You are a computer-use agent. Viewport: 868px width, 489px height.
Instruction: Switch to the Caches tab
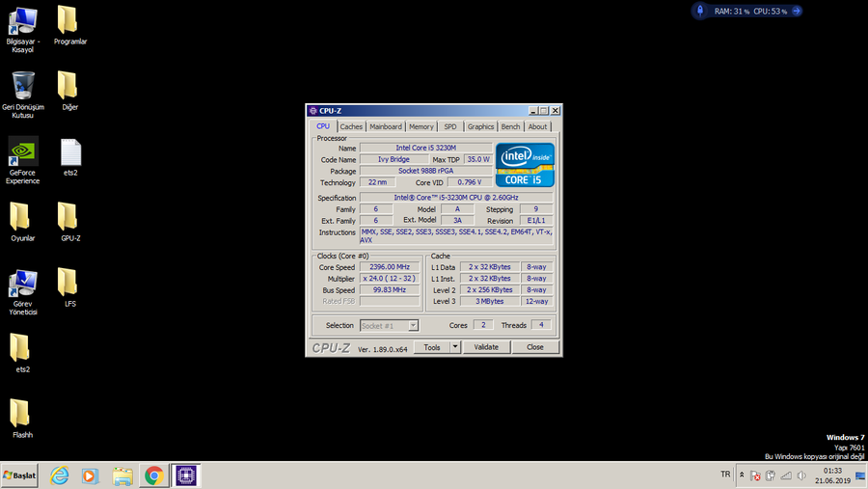pyautogui.click(x=351, y=126)
